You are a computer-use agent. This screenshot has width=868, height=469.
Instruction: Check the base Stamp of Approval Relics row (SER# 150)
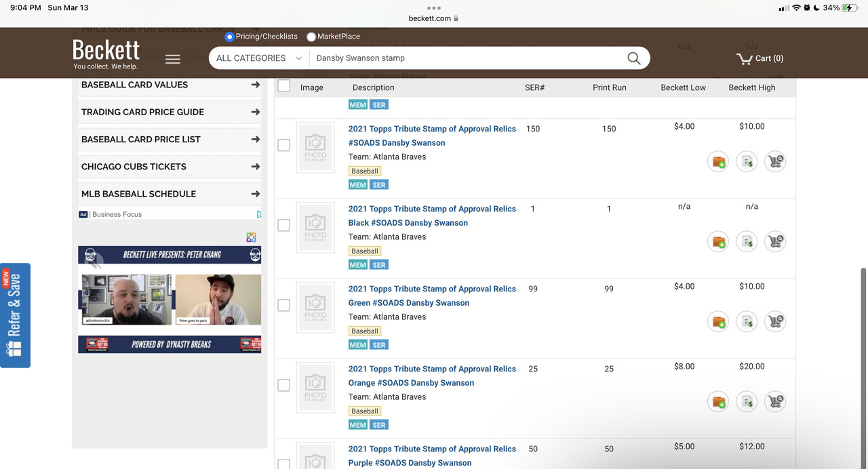pos(284,145)
